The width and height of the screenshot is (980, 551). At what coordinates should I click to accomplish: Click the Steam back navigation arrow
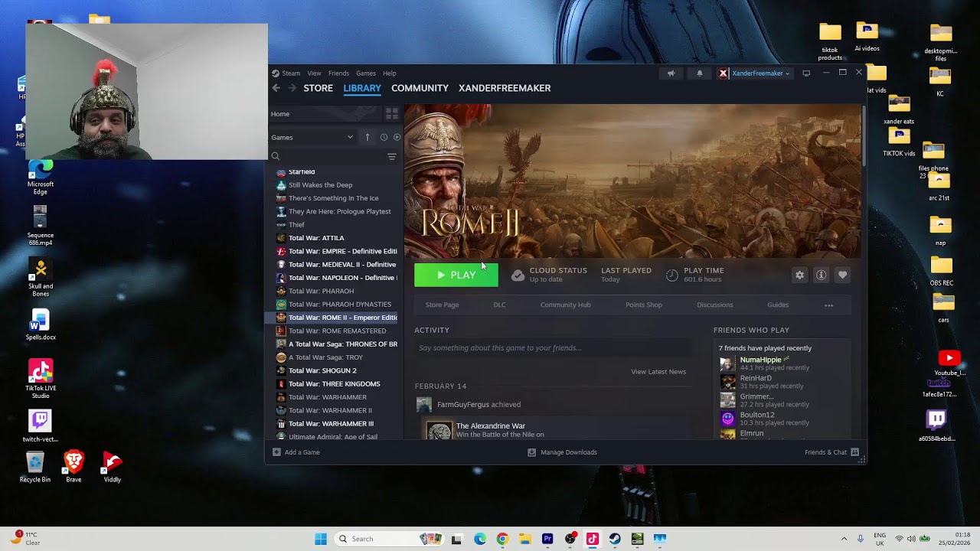[276, 88]
